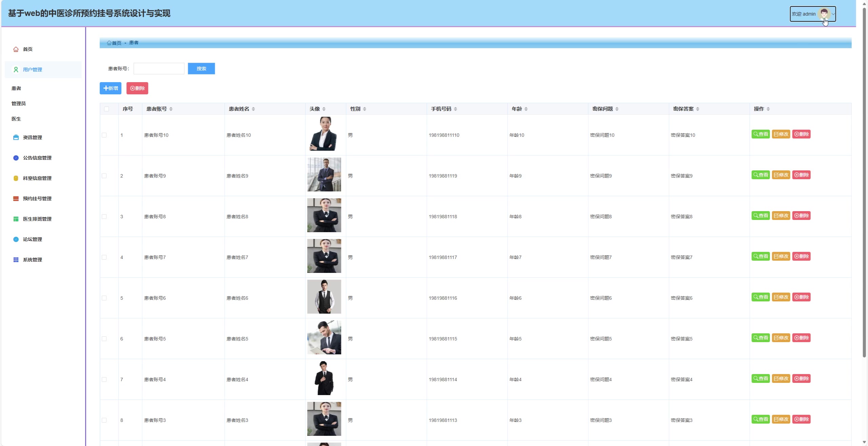Click the admin avatar image in the header
This screenshot has width=868, height=446.
pos(824,14)
